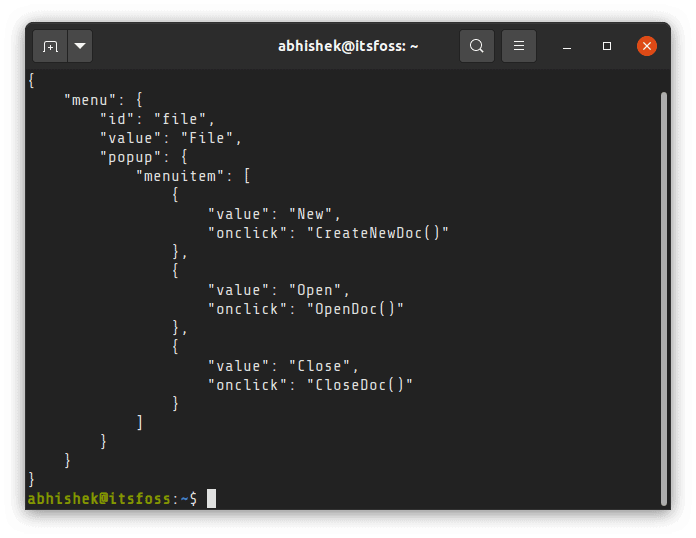696x538 pixels.
Task: Open a new terminal tab
Action: pos(50,46)
